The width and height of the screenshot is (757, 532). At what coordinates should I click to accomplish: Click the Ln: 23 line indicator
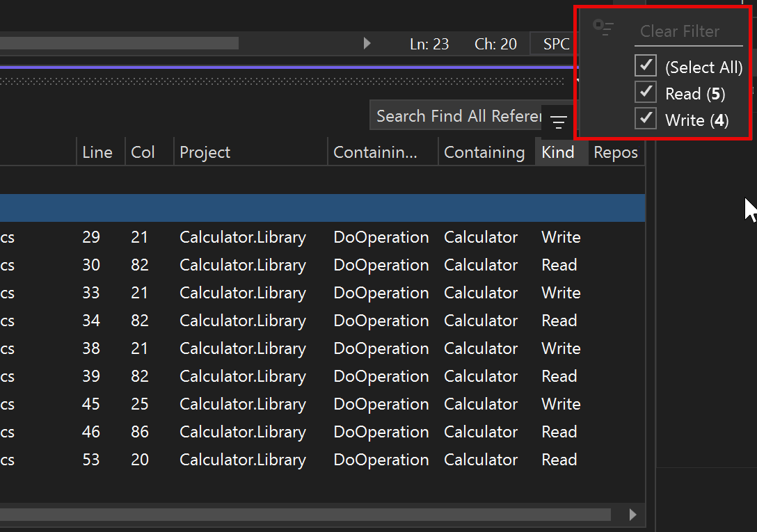tap(429, 44)
